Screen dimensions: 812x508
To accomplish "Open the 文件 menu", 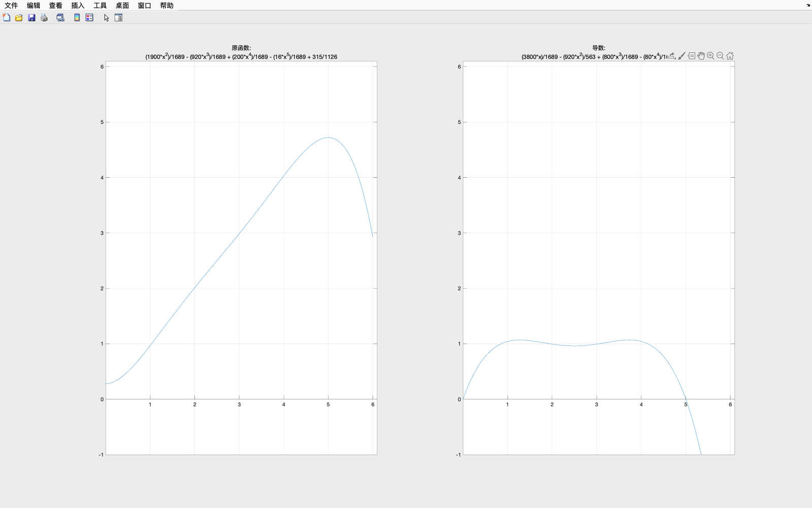I will point(11,6).
